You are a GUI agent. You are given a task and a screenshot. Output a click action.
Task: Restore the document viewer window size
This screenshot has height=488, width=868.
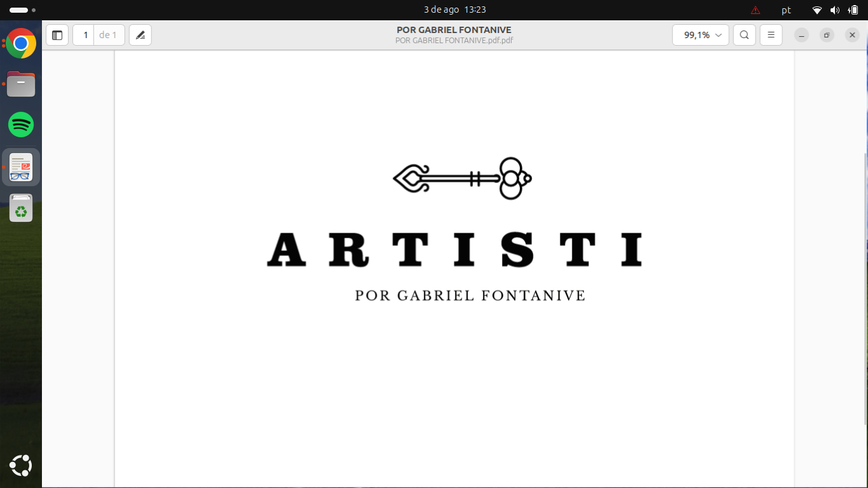827,35
